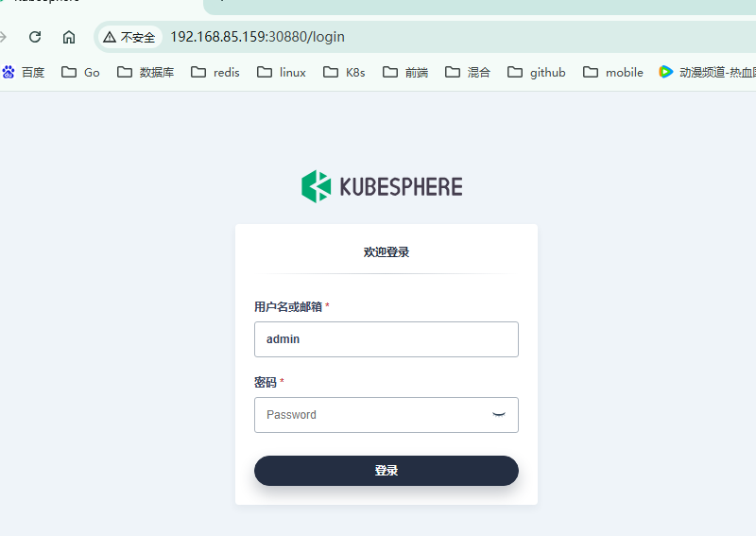The image size is (756, 536).
Task: Go to the browser home page icon
Action: [x=69, y=37]
